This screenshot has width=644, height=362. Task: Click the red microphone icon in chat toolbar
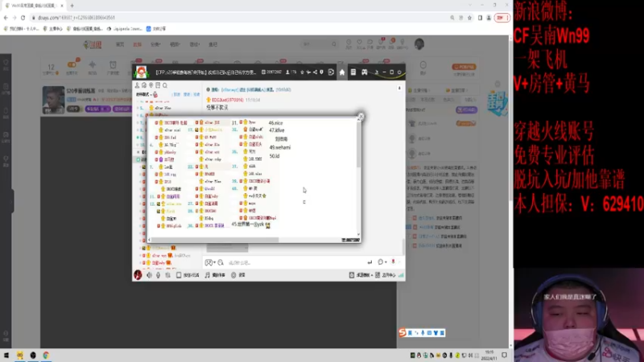tap(393, 262)
